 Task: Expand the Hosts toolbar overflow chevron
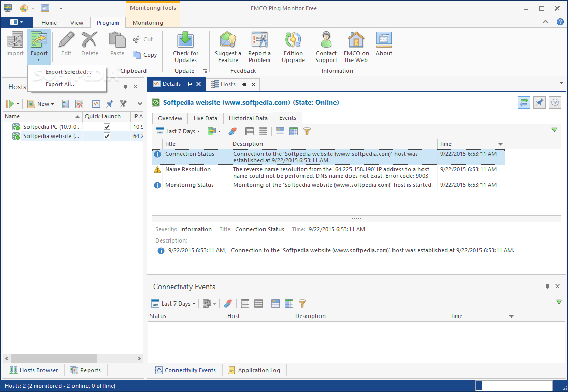click(140, 104)
